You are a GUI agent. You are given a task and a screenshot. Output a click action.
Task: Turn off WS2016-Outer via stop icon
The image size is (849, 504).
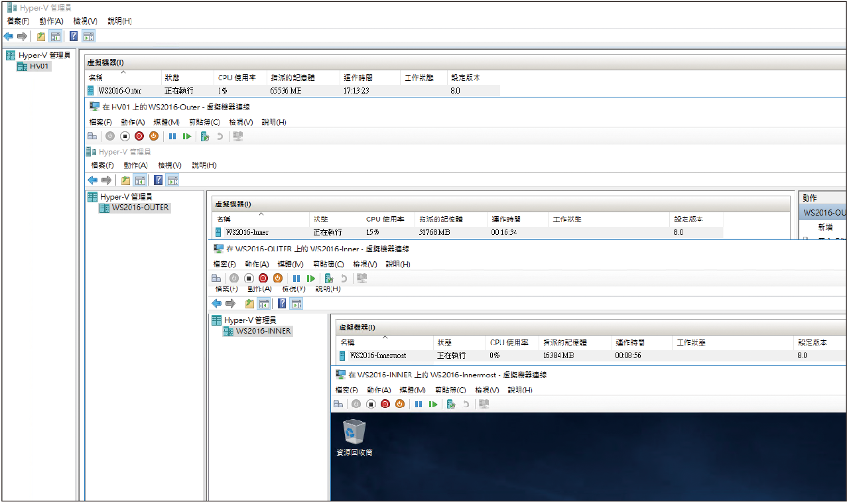[125, 136]
